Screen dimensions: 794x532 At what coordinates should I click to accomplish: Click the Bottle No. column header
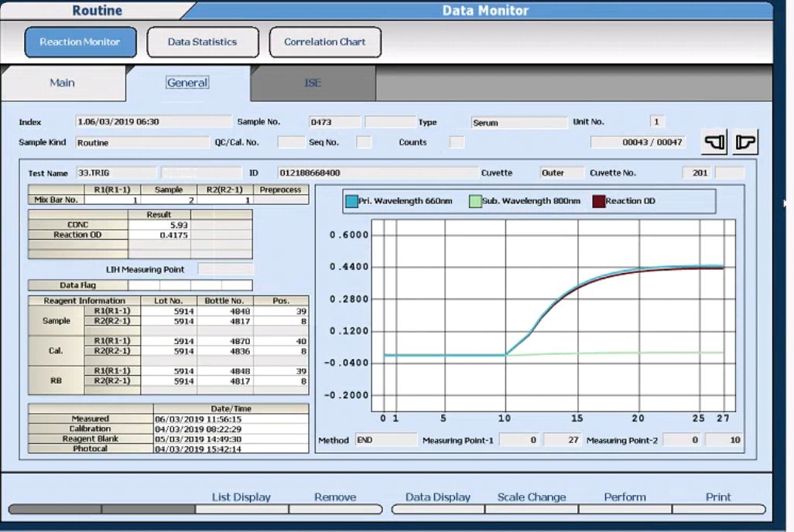click(225, 301)
